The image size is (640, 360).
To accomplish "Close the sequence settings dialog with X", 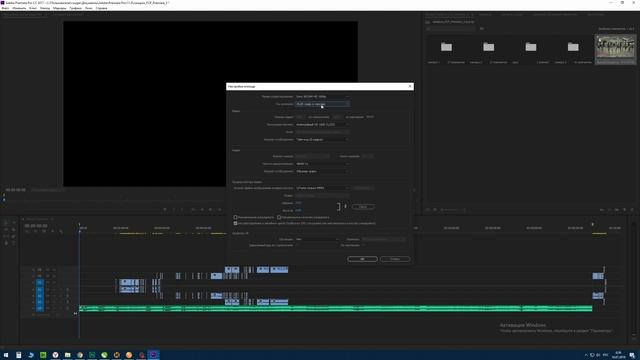I will pyautogui.click(x=410, y=87).
